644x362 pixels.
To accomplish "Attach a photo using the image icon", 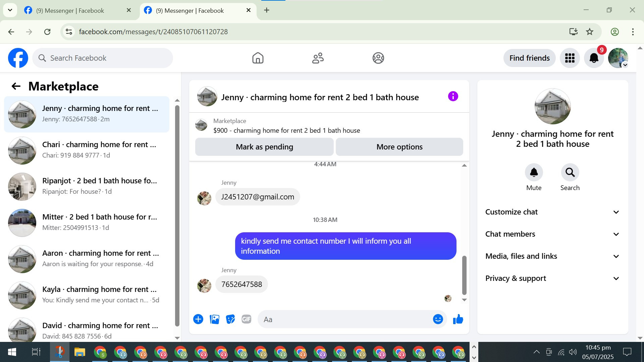I will 214,319.
